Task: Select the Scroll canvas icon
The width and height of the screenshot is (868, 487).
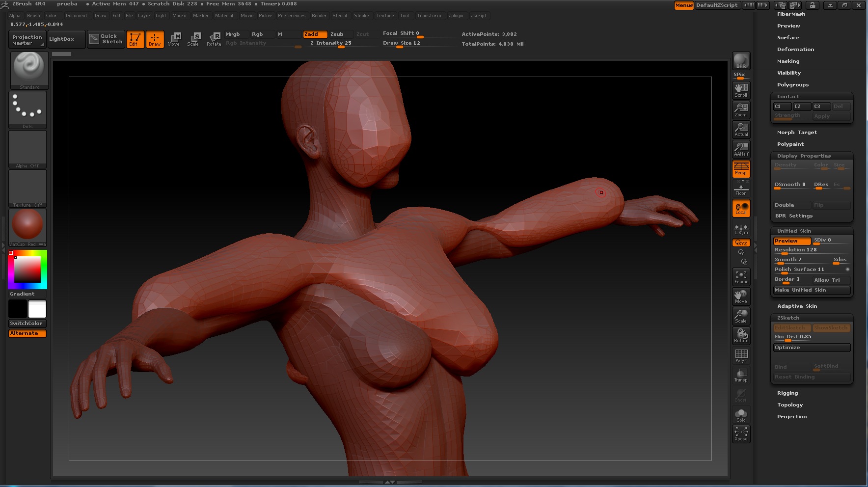Action: pos(741,90)
